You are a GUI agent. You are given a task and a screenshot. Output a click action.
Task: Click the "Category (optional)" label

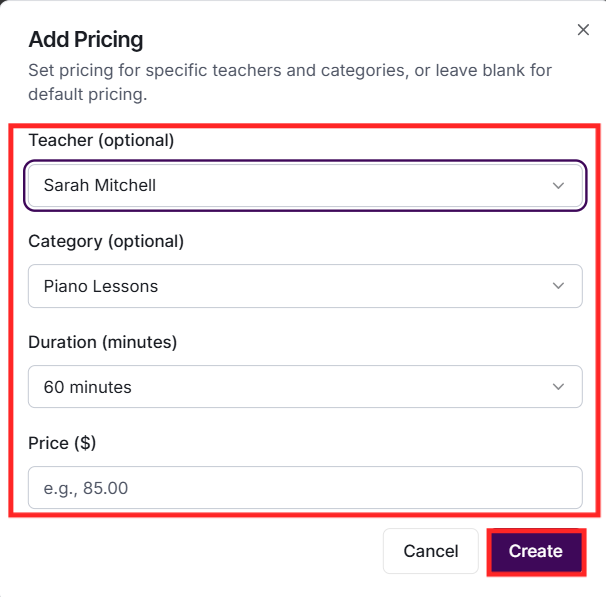tap(106, 241)
